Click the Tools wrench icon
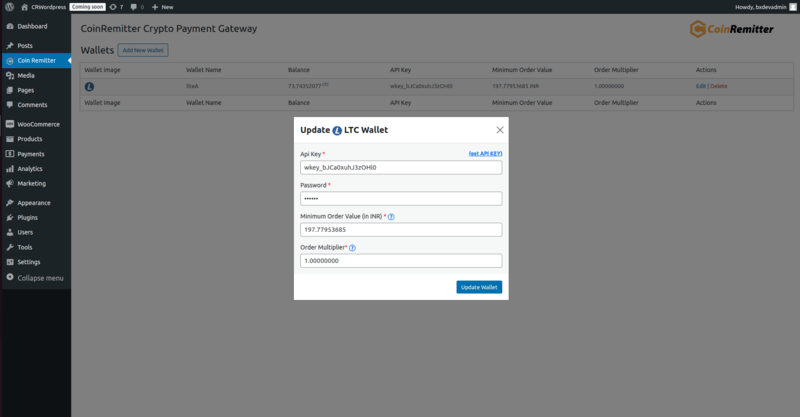This screenshot has height=417, width=800. click(x=10, y=247)
